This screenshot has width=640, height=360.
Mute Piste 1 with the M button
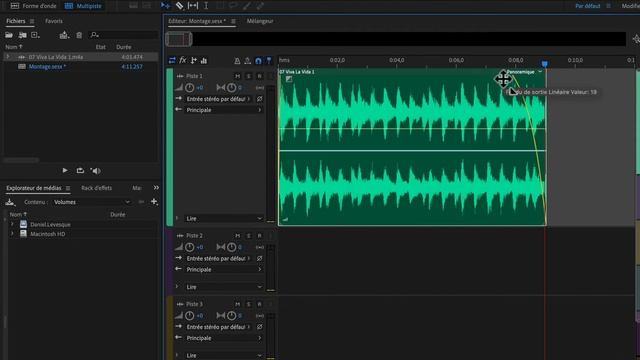(238, 76)
